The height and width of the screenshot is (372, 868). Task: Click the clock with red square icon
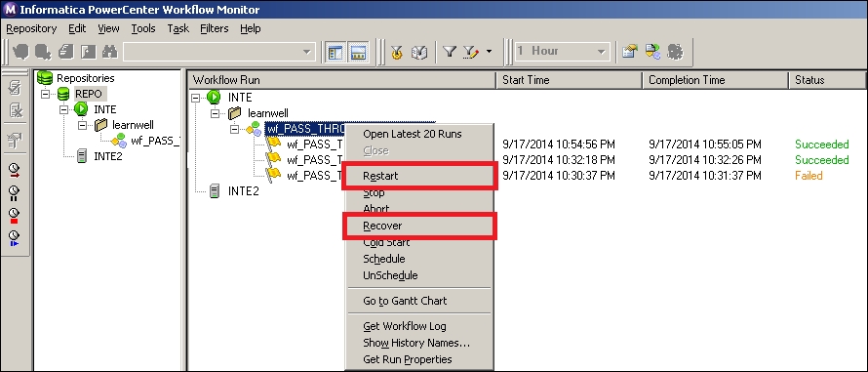(x=15, y=216)
